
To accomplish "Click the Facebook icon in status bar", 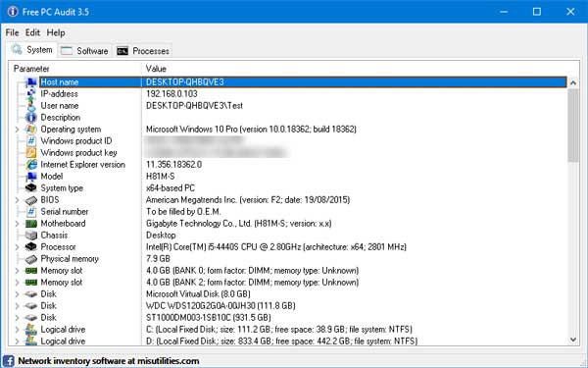I will 9,361.
